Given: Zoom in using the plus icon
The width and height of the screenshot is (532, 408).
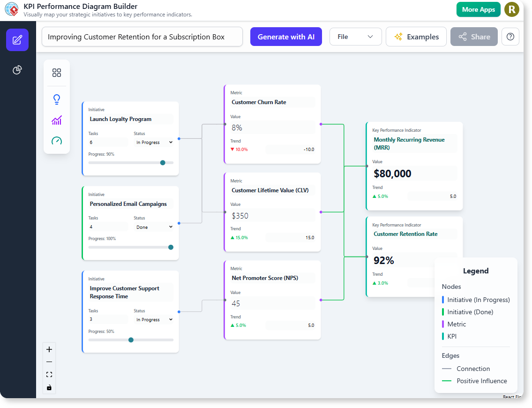Looking at the screenshot, I should tap(49, 349).
